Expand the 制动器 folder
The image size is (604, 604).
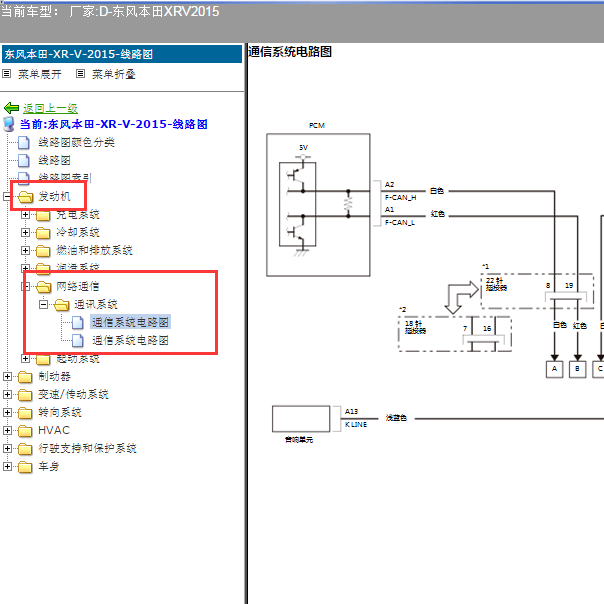pyautogui.click(x=7, y=376)
